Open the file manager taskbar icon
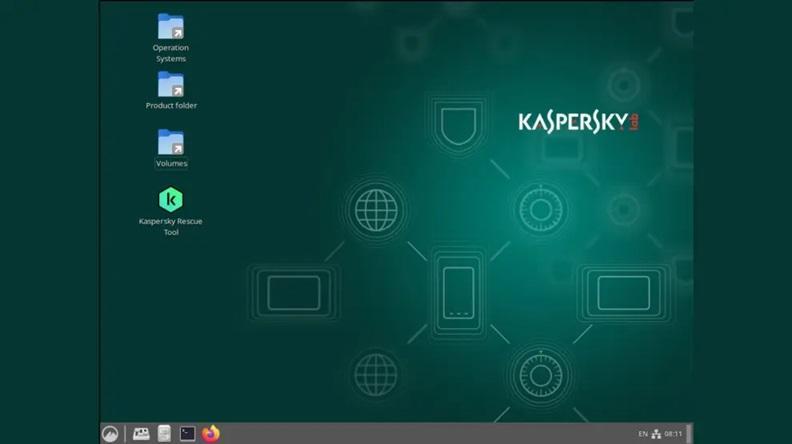The width and height of the screenshot is (792, 444). coord(164,433)
